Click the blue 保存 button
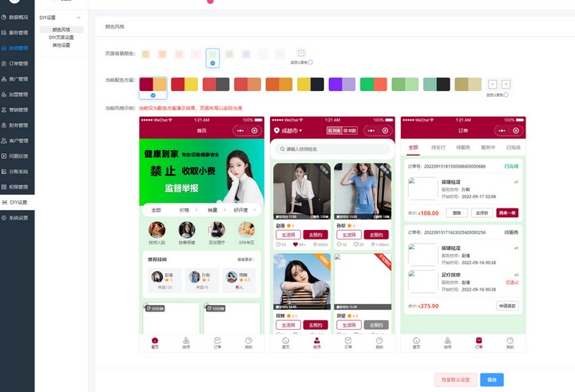The image size is (575, 392). 492,380
